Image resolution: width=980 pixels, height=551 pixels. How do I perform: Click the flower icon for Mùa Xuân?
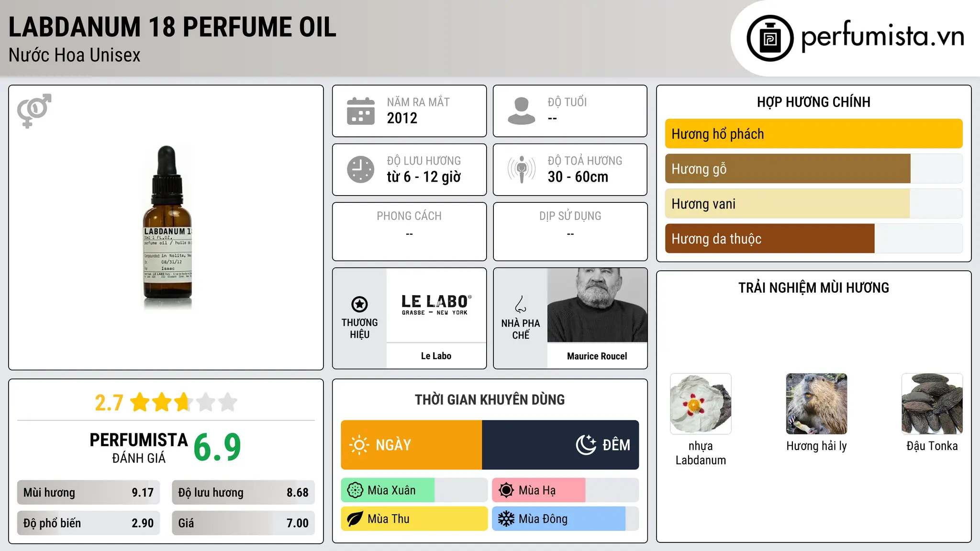click(x=355, y=490)
